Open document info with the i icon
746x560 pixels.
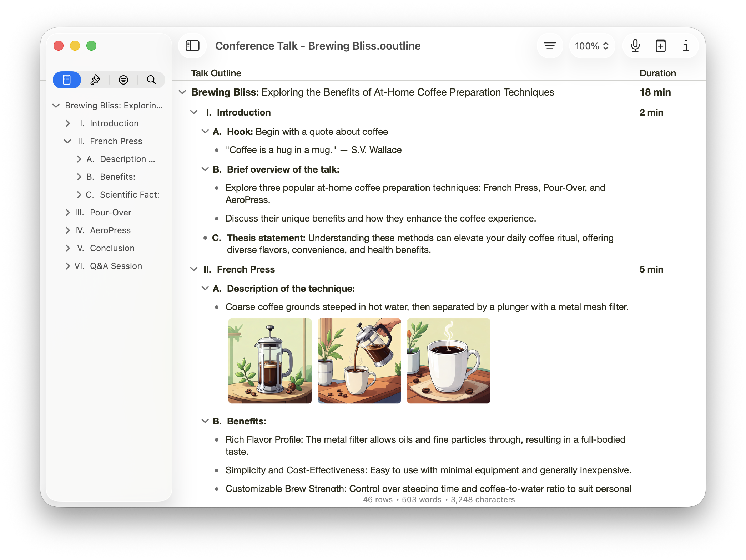click(686, 46)
